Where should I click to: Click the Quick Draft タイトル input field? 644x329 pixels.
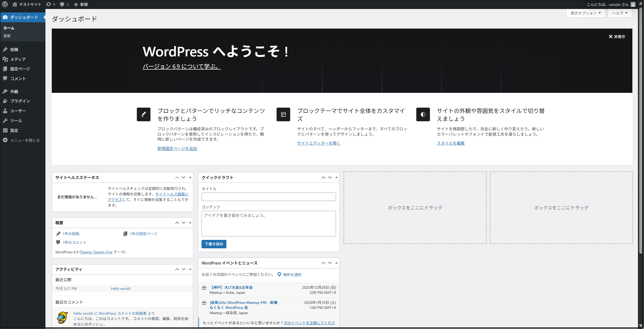pyautogui.click(x=268, y=197)
